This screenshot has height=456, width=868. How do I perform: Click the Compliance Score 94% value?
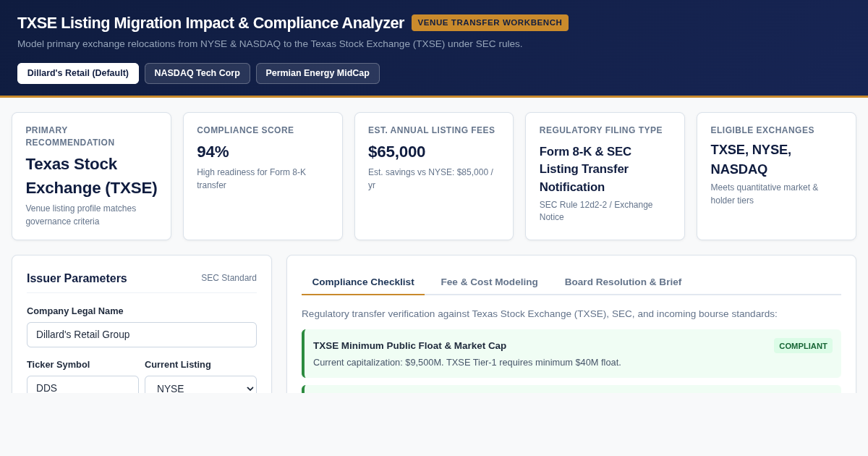click(213, 152)
